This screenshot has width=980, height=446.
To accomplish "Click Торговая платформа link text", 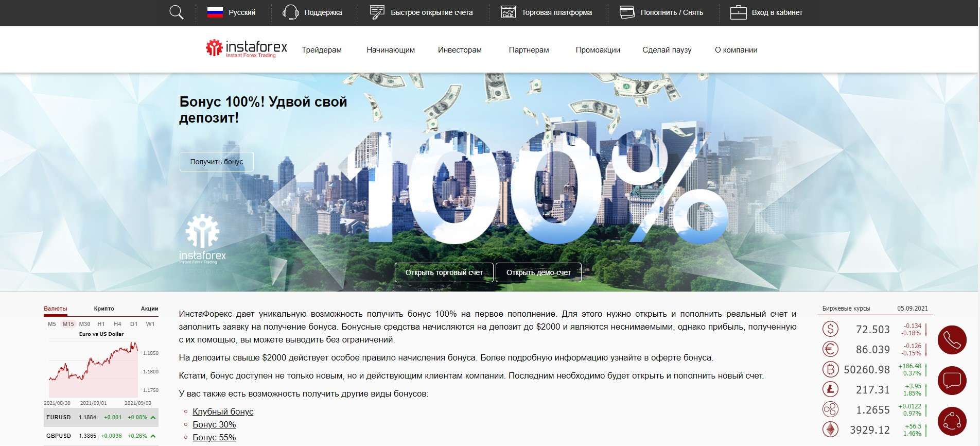I will pos(557,12).
